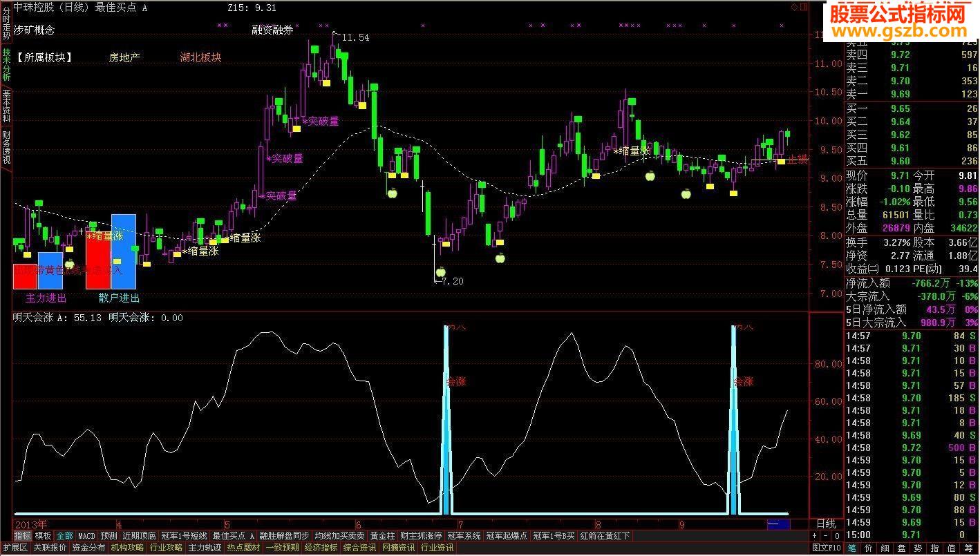Click the 0 reset button
The height and width of the screenshot is (556, 980).
click(837, 536)
